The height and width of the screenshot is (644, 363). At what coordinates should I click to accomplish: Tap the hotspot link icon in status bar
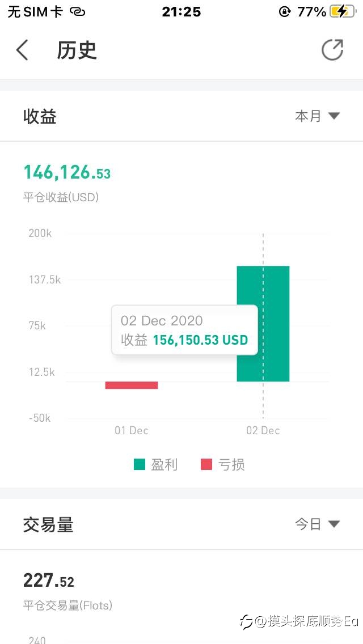point(78,12)
